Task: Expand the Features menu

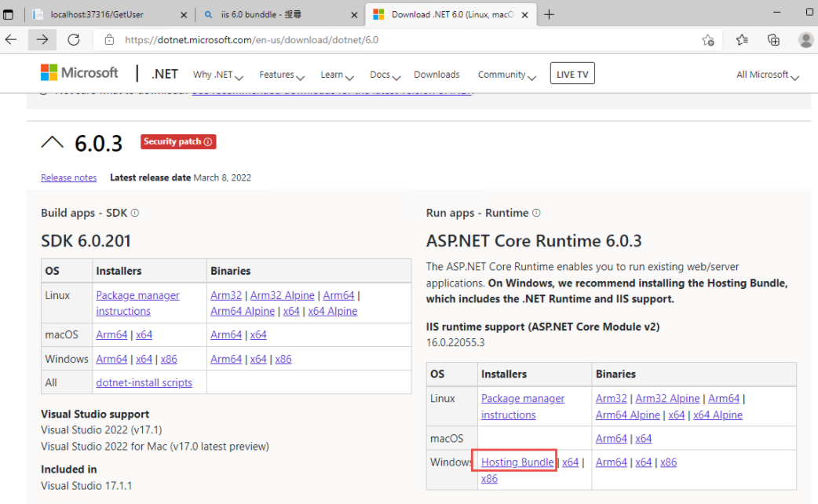Action: [282, 75]
